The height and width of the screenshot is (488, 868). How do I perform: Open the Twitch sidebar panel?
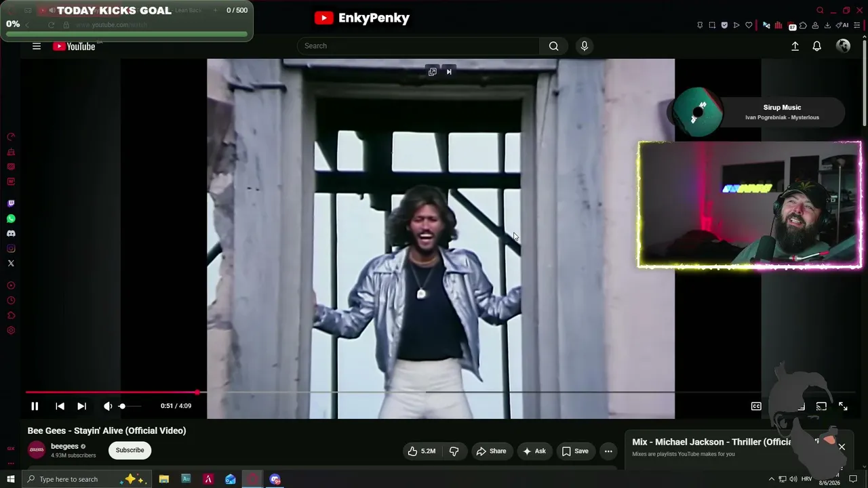tap(11, 203)
